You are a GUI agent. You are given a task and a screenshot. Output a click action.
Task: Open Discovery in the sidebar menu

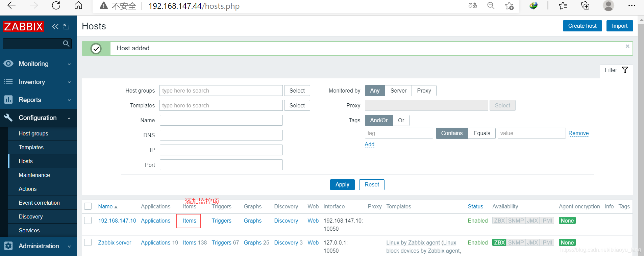[x=31, y=216]
